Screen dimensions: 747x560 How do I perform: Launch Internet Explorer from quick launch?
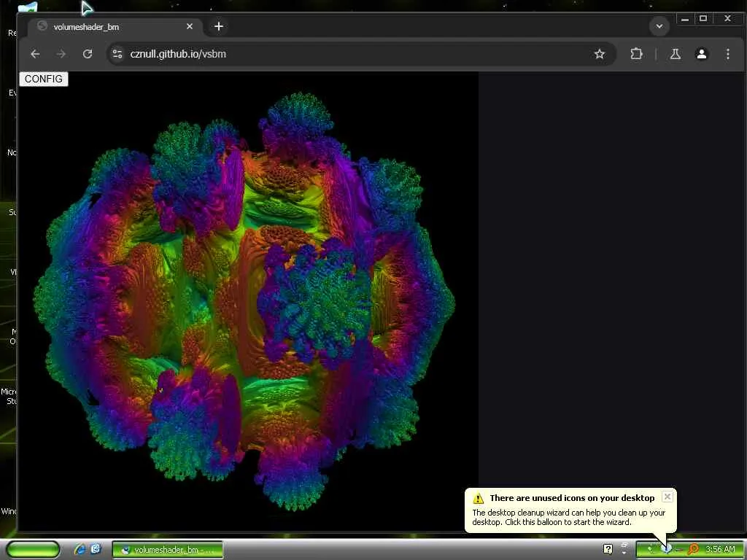click(80, 550)
